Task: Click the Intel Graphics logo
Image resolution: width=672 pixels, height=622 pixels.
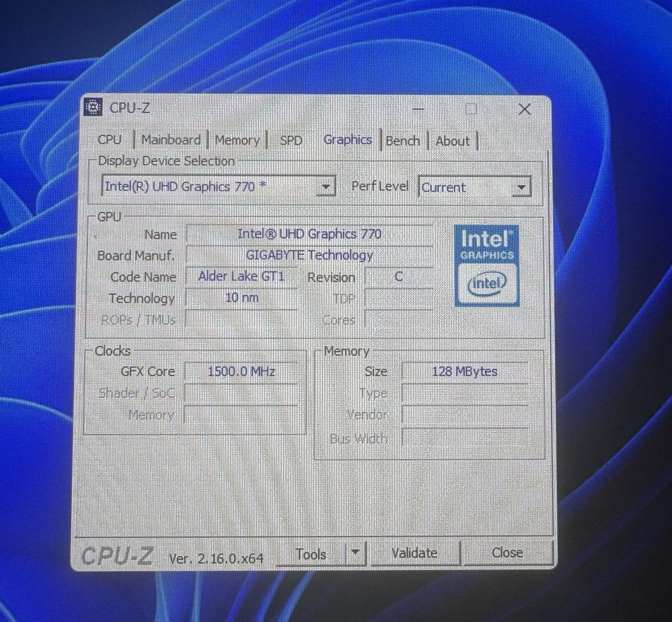Action: pyautogui.click(x=487, y=265)
